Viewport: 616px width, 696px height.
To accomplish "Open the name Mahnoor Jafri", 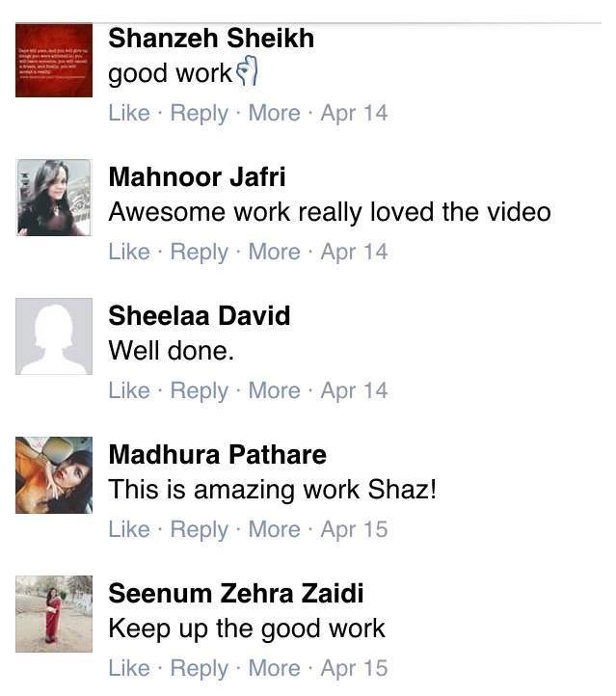I will [197, 177].
